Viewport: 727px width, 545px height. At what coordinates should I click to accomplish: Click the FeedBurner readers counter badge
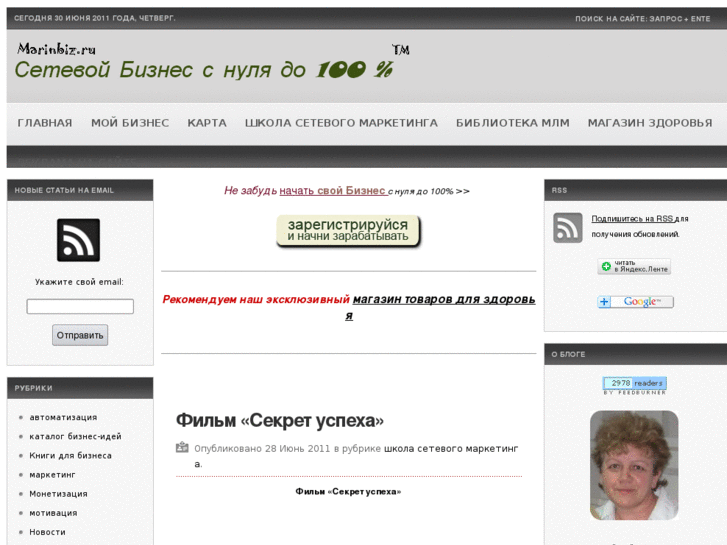coord(634,385)
